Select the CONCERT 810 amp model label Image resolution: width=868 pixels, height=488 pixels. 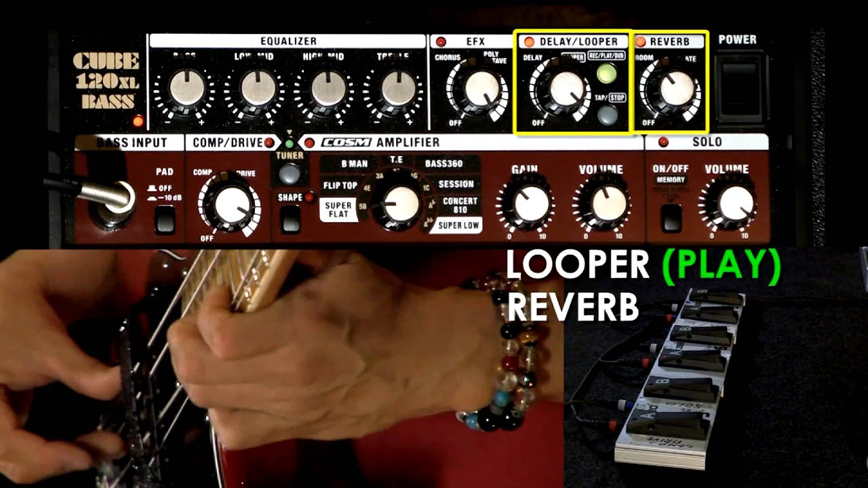[460, 205]
